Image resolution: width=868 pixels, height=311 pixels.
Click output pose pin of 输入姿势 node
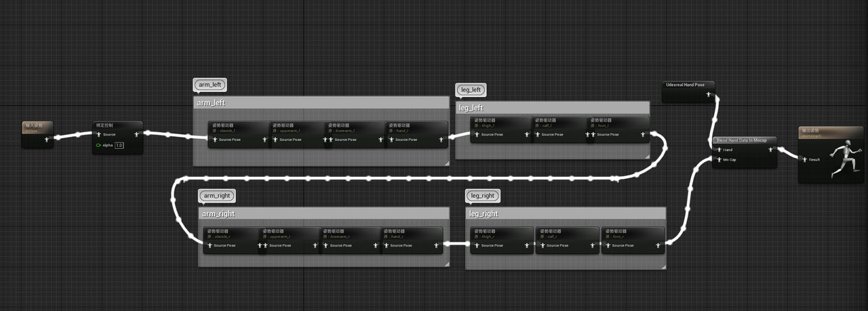46,140
